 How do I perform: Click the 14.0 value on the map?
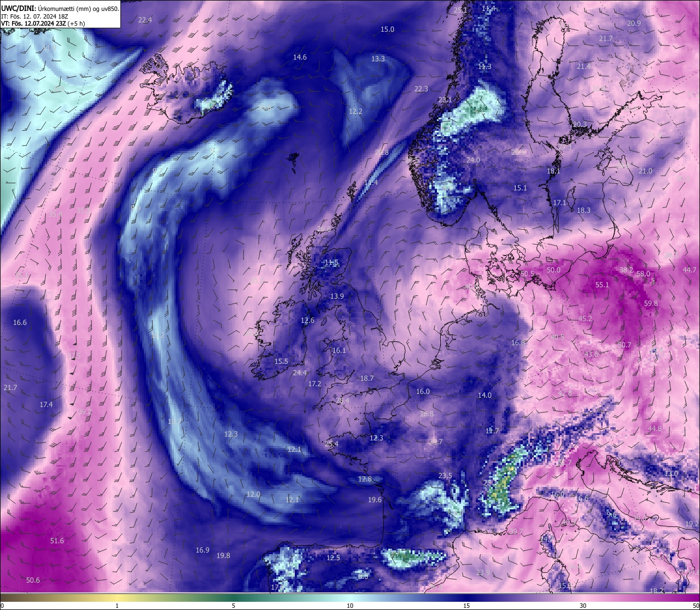[x=485, y=396]
